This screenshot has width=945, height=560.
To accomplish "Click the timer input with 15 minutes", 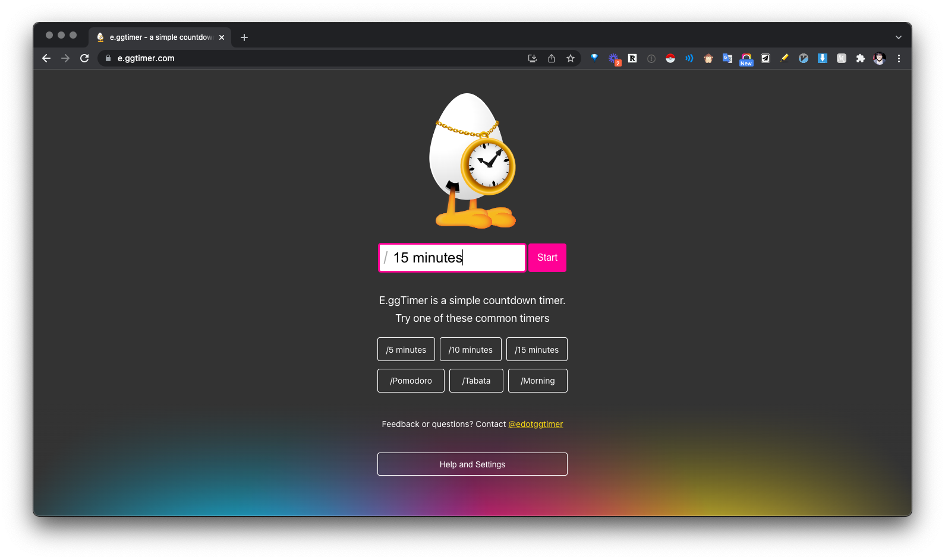I will (x=452, y=258).
